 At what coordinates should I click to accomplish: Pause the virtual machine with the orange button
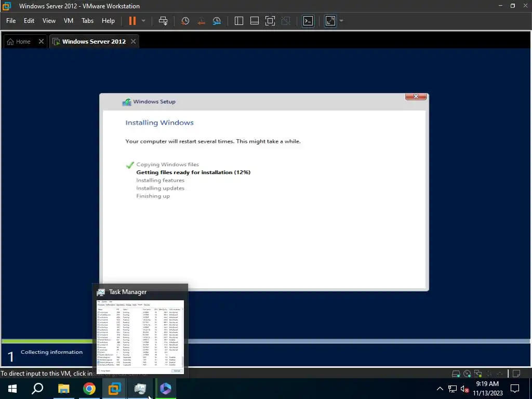click(132, 21)
